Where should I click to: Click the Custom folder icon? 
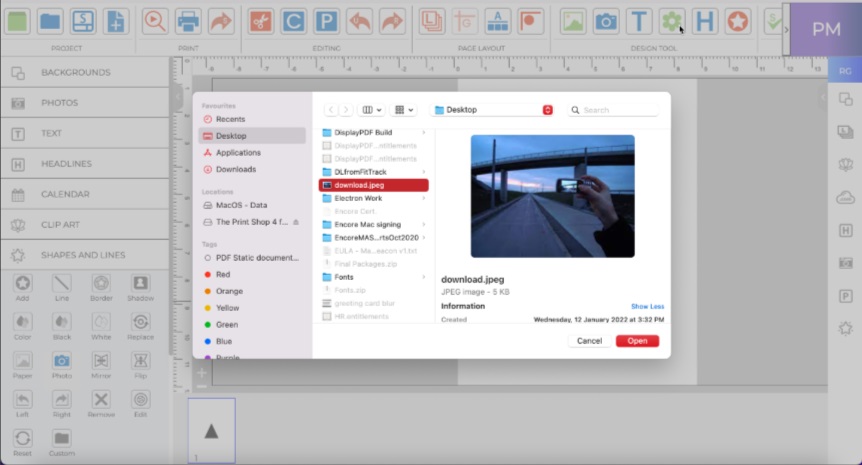click(x=62, y=439)
